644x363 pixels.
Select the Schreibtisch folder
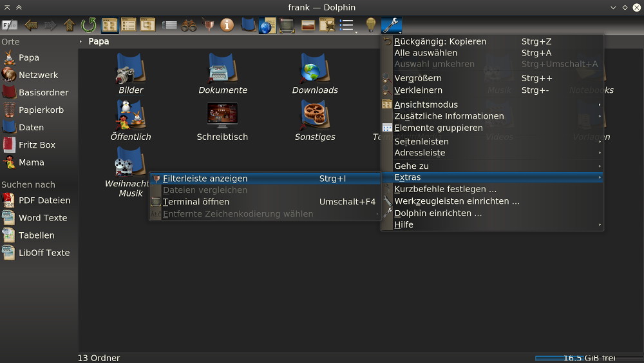point(222,121)
